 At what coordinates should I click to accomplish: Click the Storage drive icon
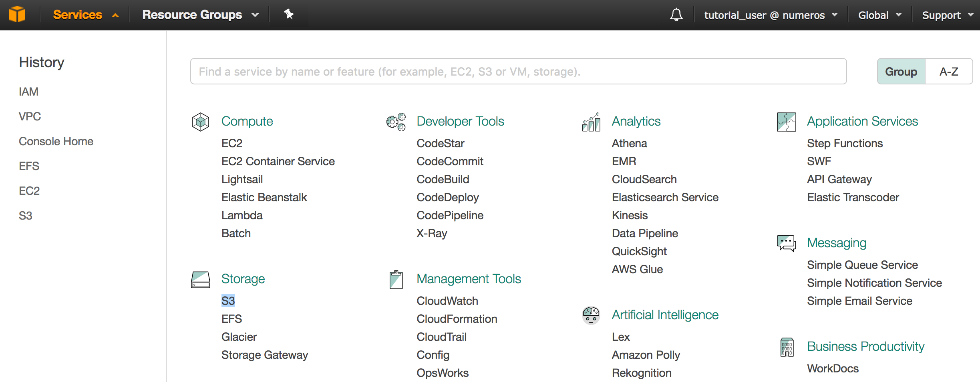point(201,279)
